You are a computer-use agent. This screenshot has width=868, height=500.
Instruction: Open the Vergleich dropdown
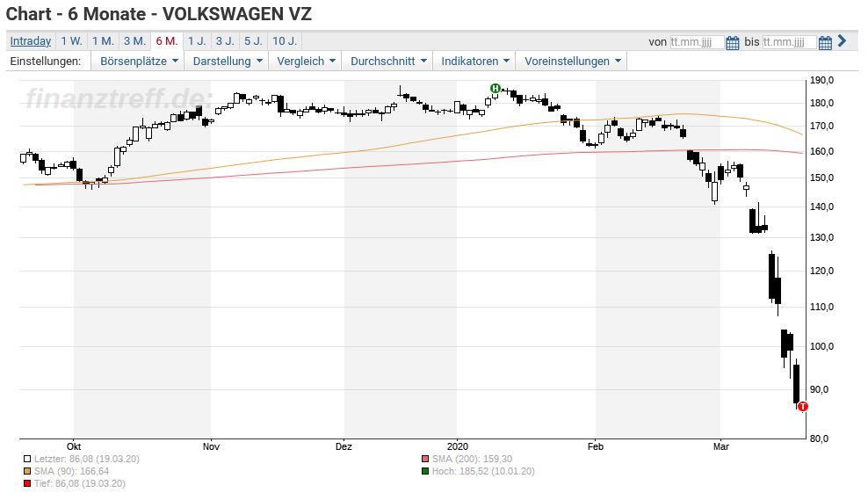pyautogui.click(x=306, y=61)
